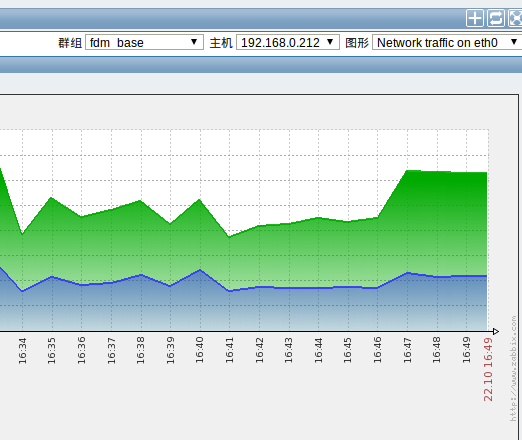The height and width of the screenshot is (440, 522).
Task: Click the fullscreen expand icon
Action: click(x=515, y=18)
